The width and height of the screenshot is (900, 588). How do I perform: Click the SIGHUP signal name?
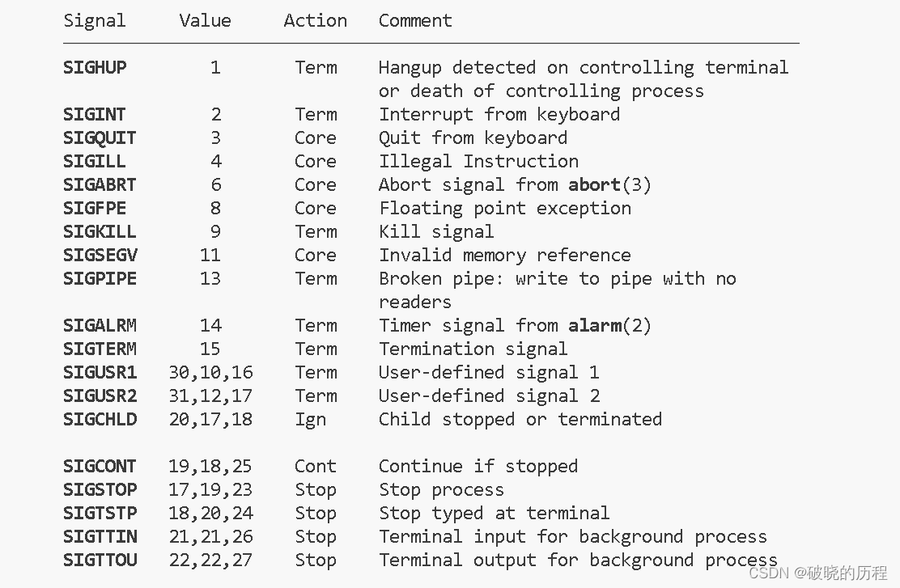coord(95,68)
